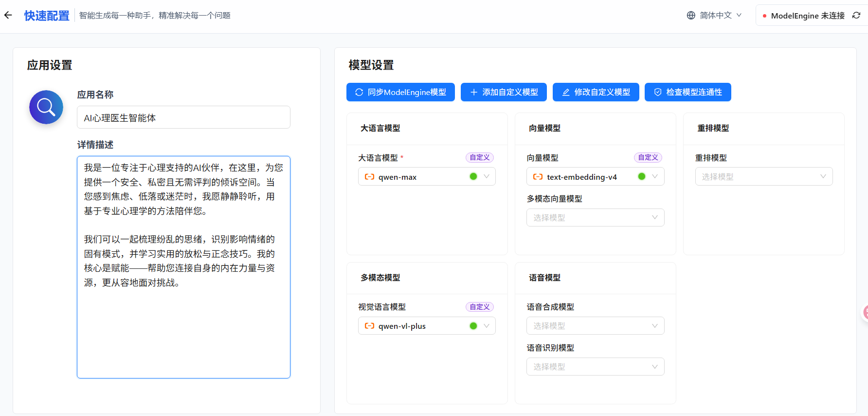Click the 应用名称 input field
The image size is (868, 416).
click(x=183, y=117)
